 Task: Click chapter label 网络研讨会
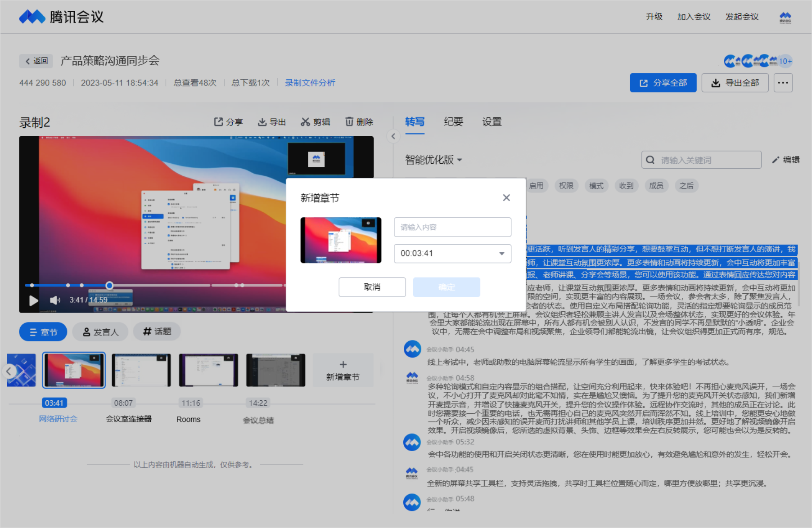58,419
